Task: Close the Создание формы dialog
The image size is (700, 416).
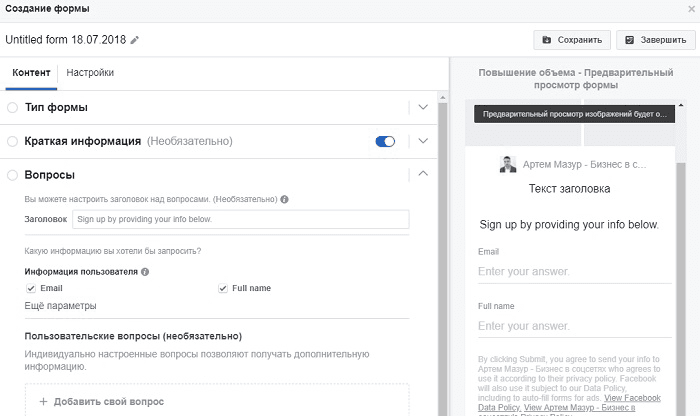Action: tap(692, 9)
